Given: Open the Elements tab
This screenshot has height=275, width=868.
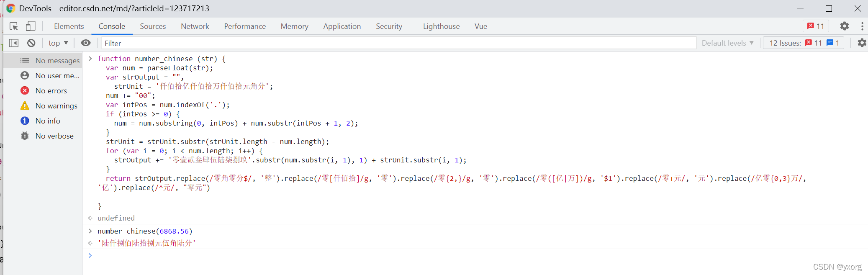Looking at the screenshot, I should coord(69,26).
